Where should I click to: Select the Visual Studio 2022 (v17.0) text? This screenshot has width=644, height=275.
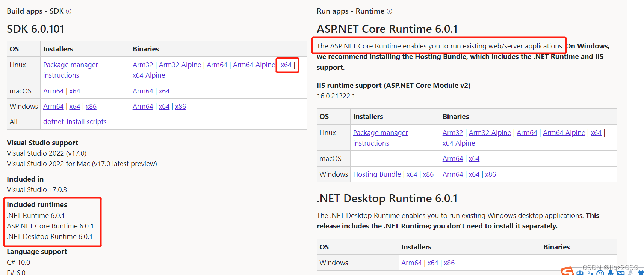coord(47,153)
